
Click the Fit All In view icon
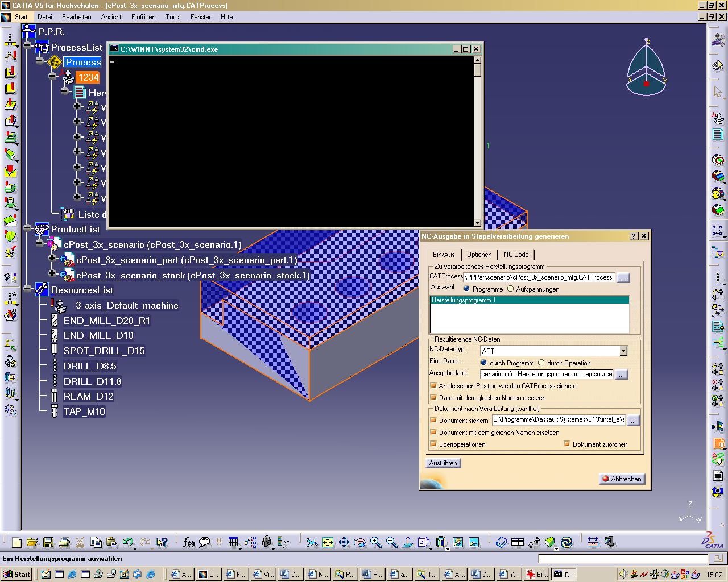(x=328, y=542)
